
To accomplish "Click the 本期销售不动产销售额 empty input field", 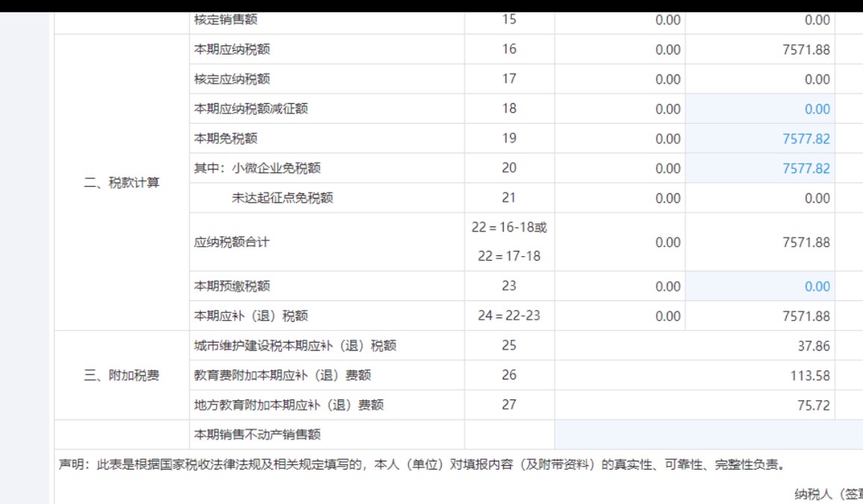I will tap(708, 435).
